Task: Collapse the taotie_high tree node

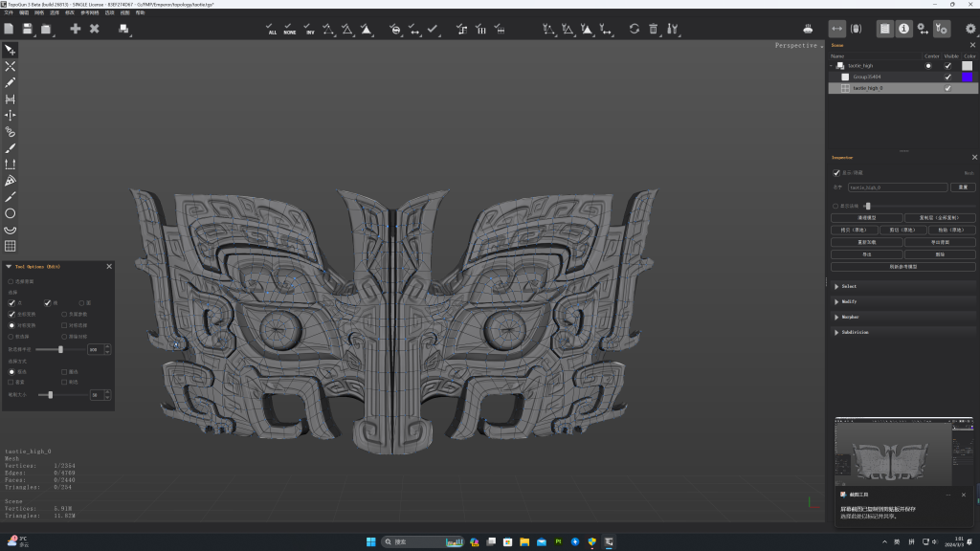Action: (832, 66)
